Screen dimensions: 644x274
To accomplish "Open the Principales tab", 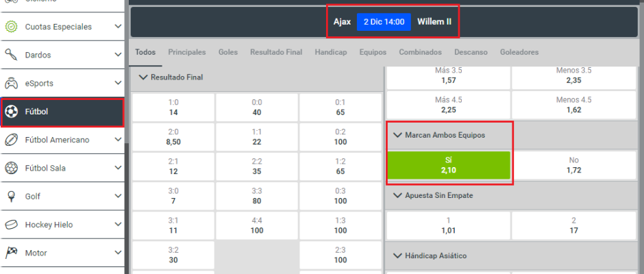I will click(187, 52).
